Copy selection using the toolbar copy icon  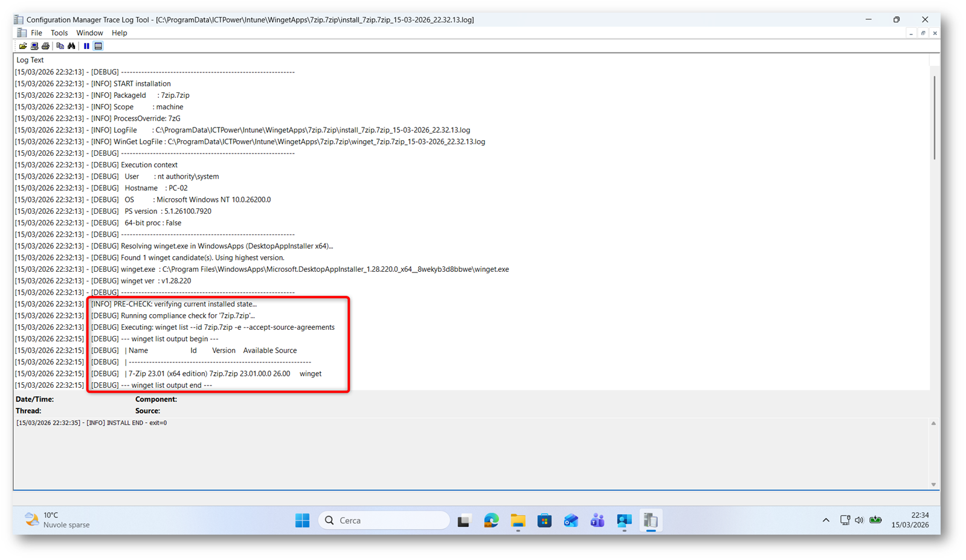pos(60,46)
